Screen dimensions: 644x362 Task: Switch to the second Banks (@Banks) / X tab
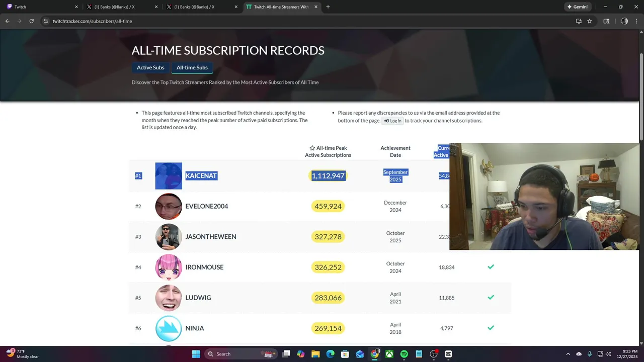click(x=202, y=7)
